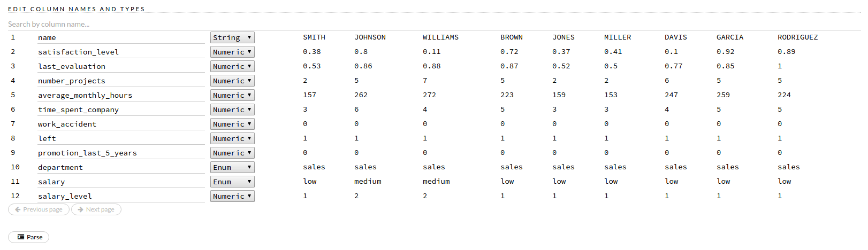Open Enum type dropdown for salary
868x250 pixels.
click(x=232, y=182)
